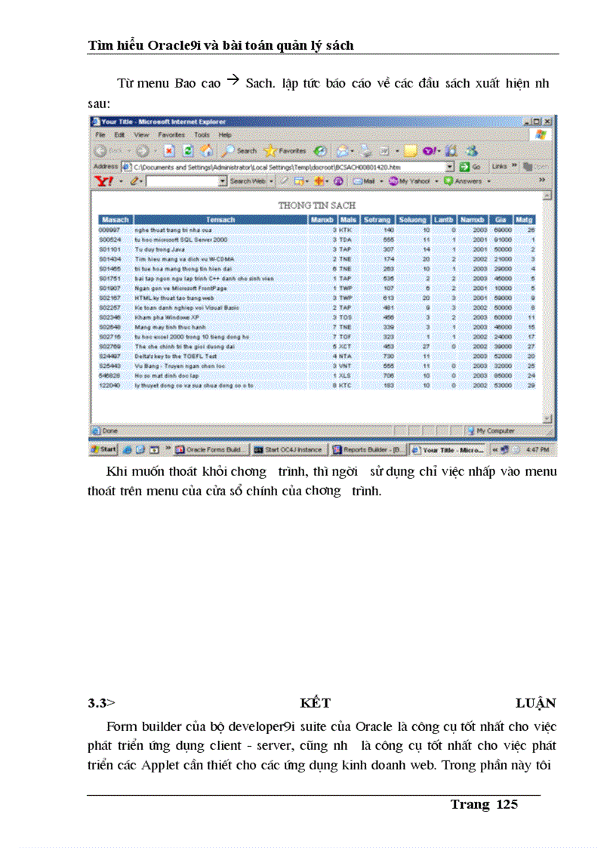Open the Tools menu

pos(202,134)
